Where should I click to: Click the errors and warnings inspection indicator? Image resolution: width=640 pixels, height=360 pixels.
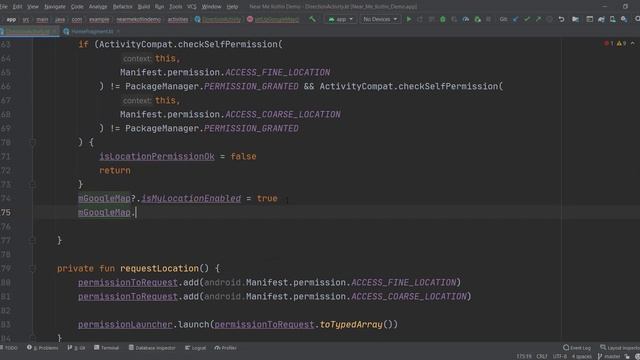pos(615,43)
